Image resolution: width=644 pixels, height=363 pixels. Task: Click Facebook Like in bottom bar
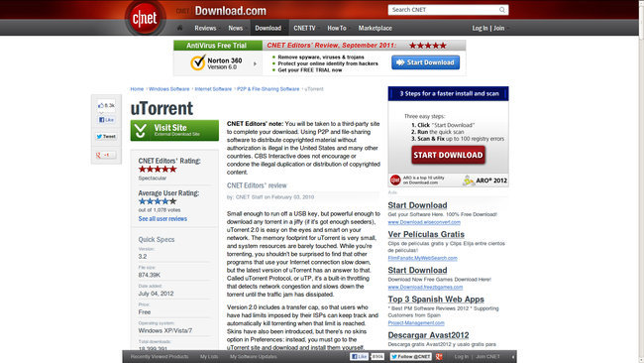click(359, 356)
